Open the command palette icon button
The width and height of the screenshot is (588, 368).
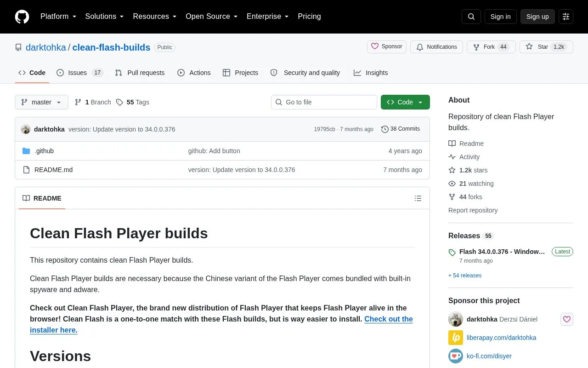(x=566, y=17)
